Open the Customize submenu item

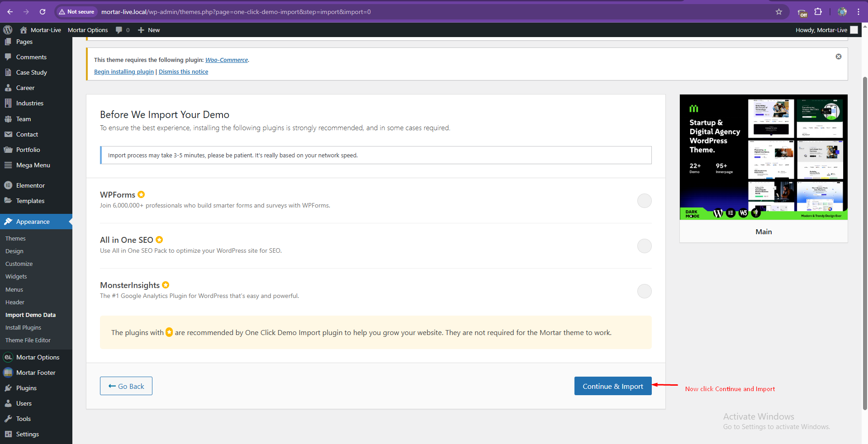tap(19, 264)
